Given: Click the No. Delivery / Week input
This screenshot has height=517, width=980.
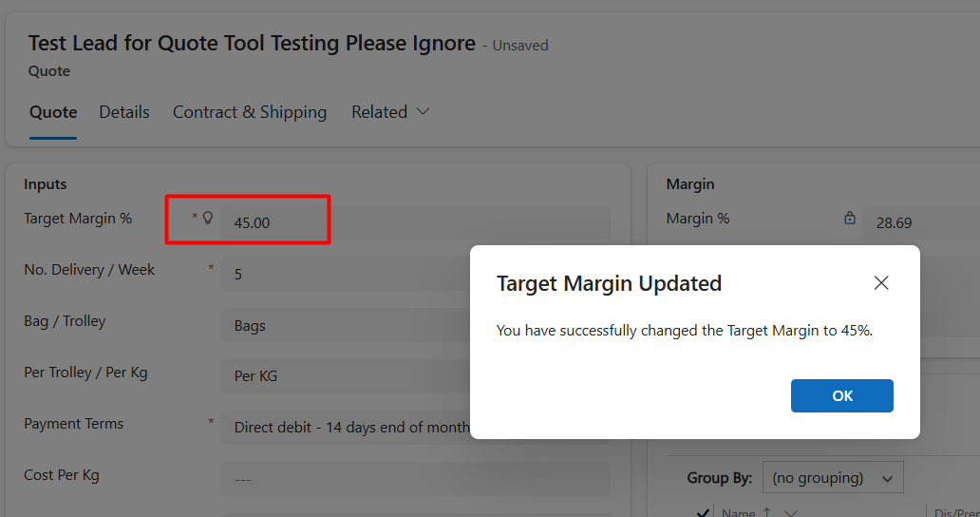Looking at the screenshot, I should [x=346, y=274].
